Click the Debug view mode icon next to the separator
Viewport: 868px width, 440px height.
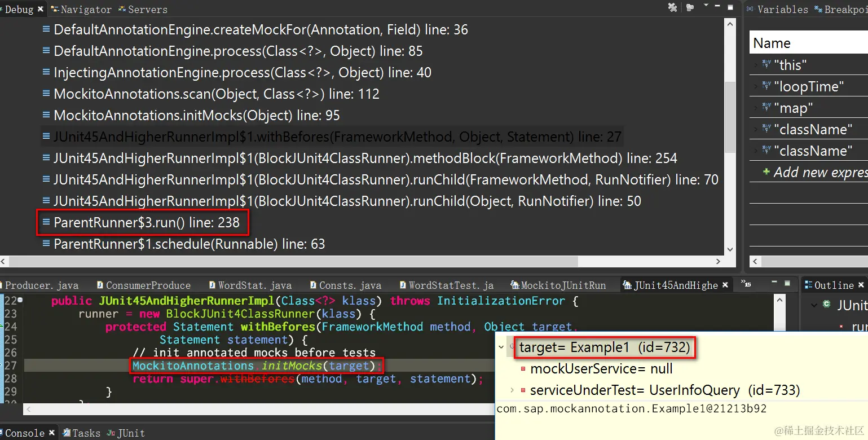pyautogui.click(x=690, y=7)
